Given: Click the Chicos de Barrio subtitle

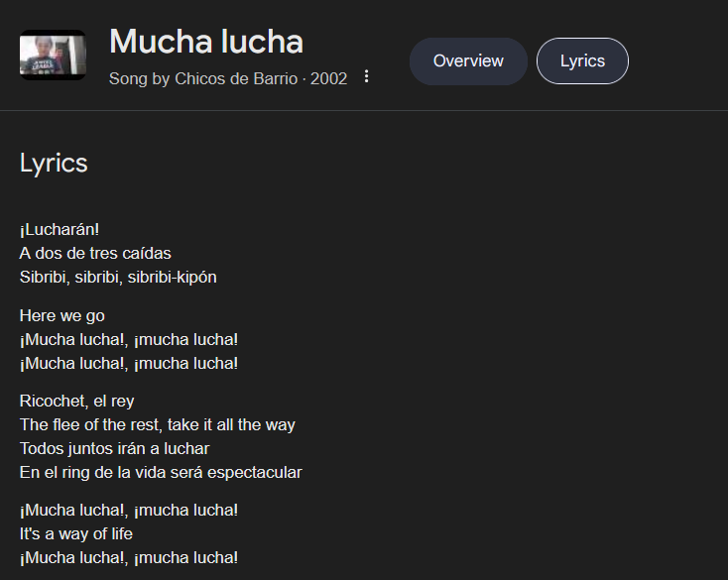Looking at the screenshot, I should tap(228, 79).
